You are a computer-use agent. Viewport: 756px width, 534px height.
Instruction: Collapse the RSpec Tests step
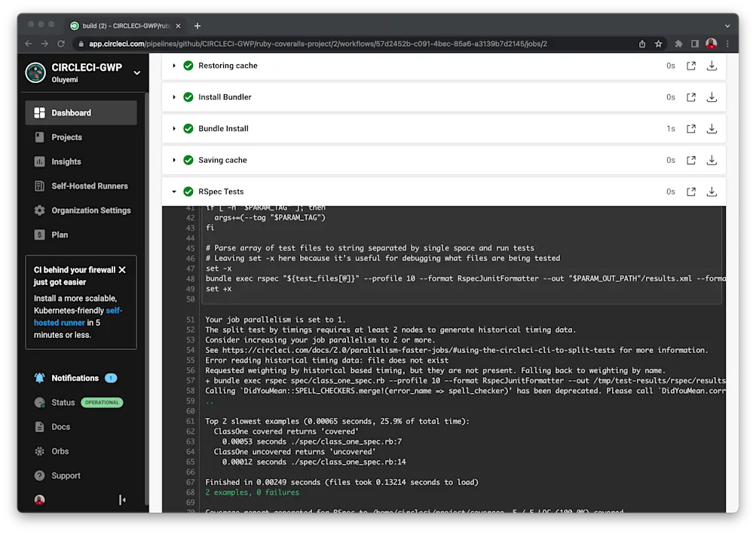(x=174, y=192)
